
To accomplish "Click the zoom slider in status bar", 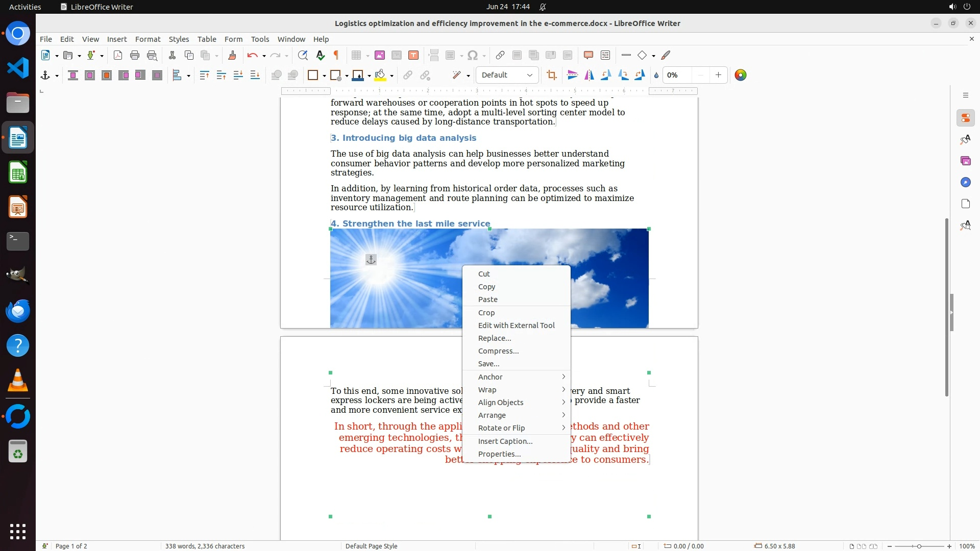I will (919, 546).
